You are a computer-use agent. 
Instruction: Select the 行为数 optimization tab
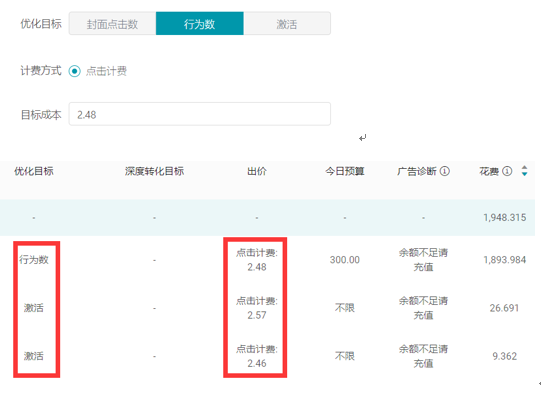coord(200,24)
